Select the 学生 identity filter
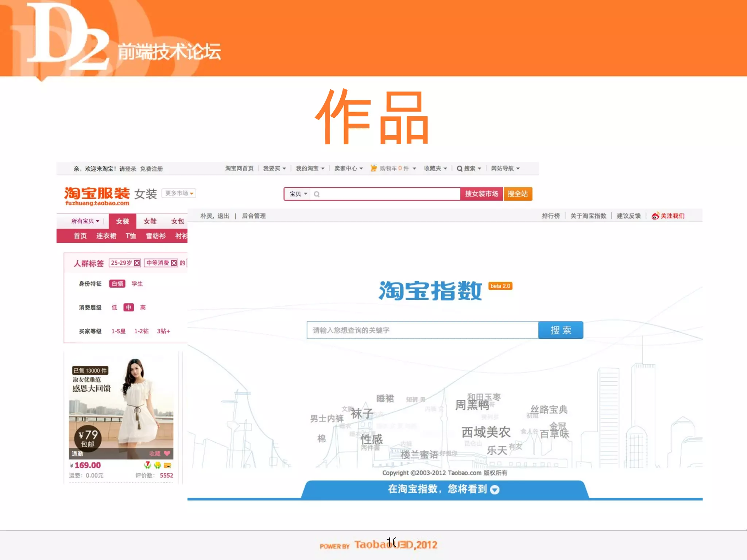Image resolution: width=747 pixels, height=560 pixels. pos(137,284)
